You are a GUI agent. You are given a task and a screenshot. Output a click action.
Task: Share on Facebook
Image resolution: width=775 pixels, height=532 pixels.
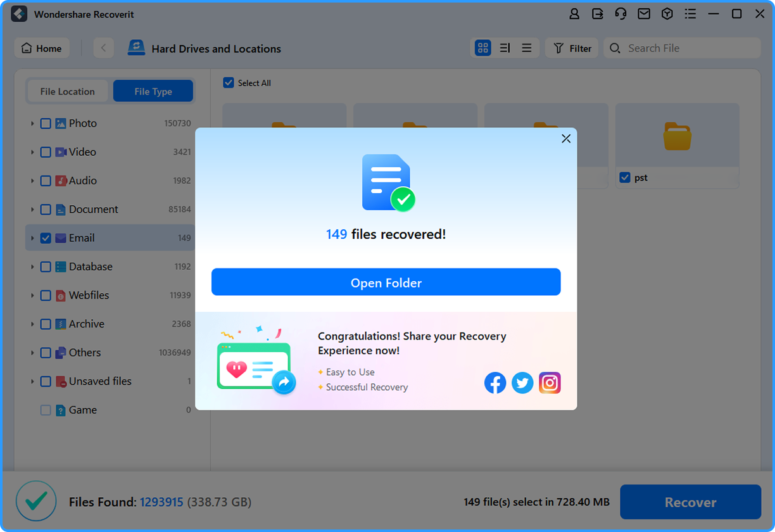[495, 383]
